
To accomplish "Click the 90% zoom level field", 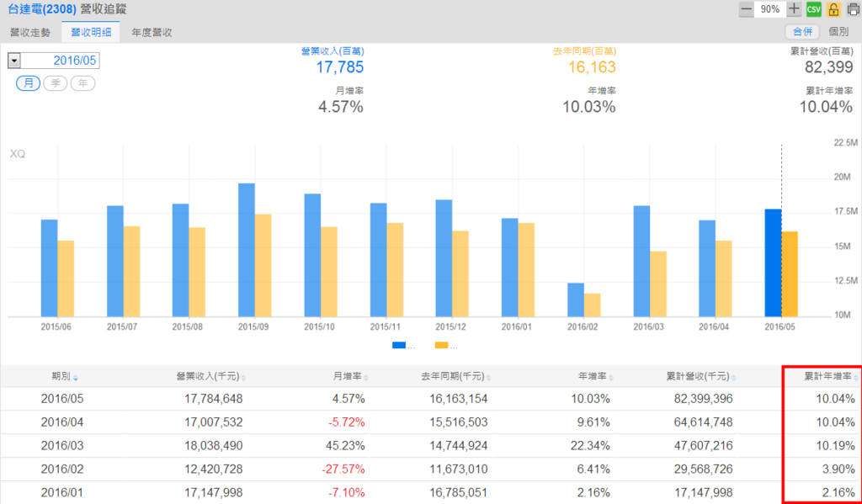I will [769, 9].
